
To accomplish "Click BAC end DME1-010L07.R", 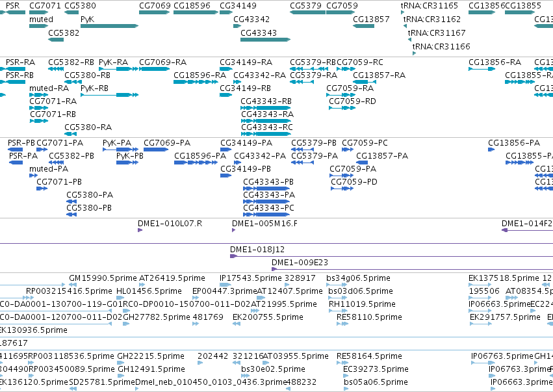I will coord(140,230).
